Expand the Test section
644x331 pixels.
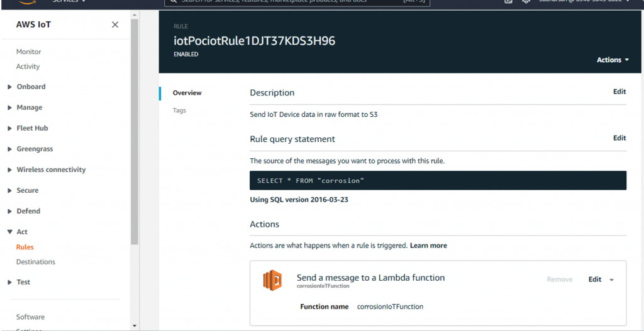point(19,282)
